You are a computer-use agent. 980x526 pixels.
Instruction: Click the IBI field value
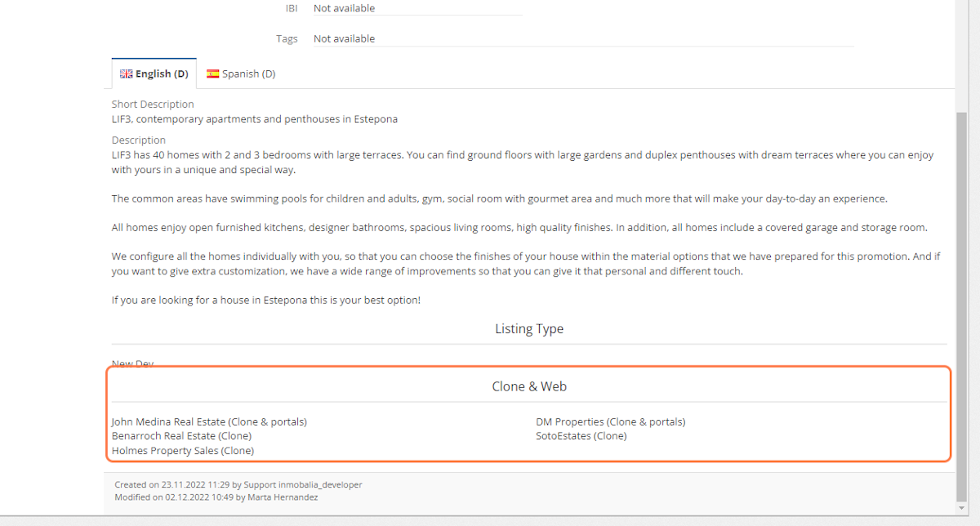point(344,8)
